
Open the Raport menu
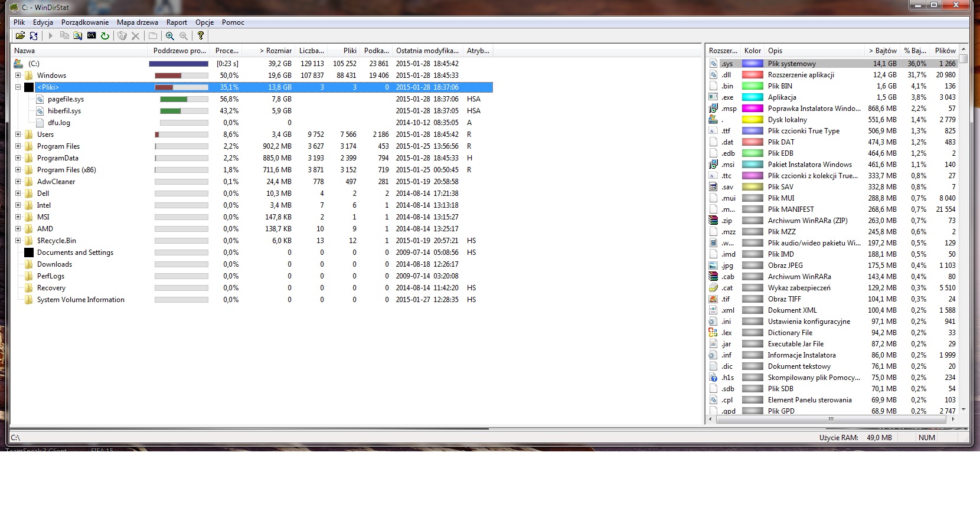pyautogui.click(x=177, y=22)
